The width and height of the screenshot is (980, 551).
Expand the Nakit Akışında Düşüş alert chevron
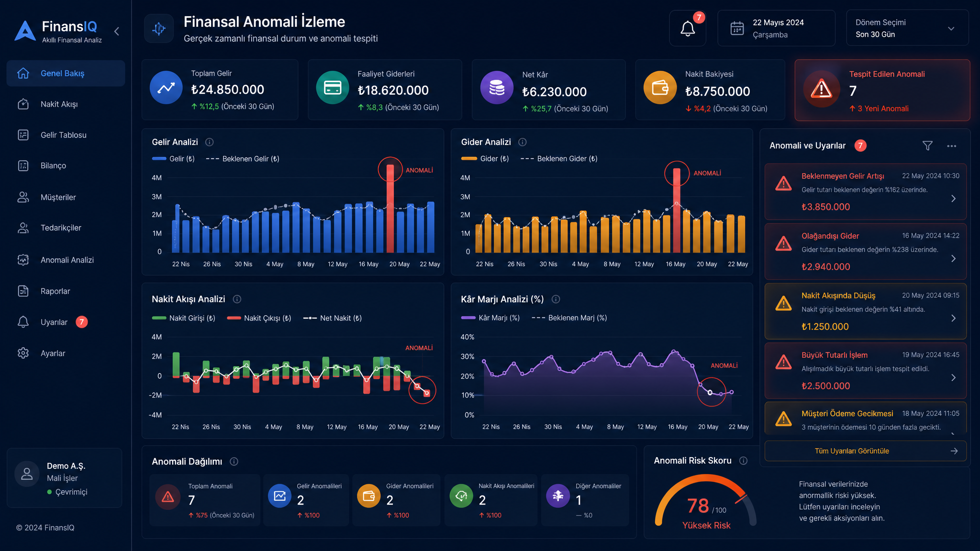click(953, 318)
